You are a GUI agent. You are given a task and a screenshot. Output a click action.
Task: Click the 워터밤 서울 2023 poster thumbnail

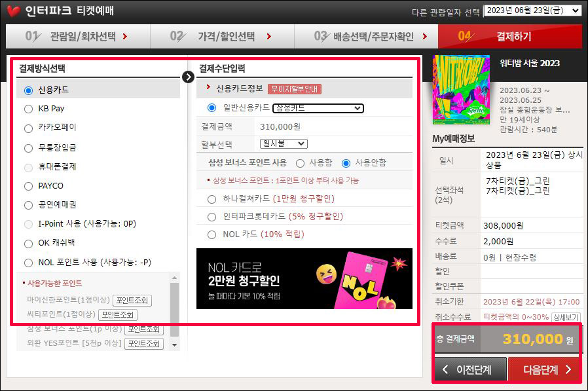click(461, 90)
